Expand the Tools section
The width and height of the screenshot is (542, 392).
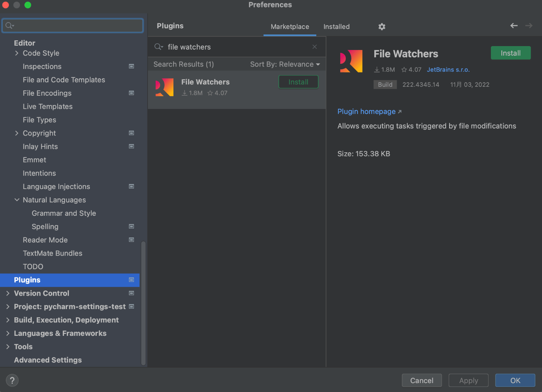tap(8, 347)
